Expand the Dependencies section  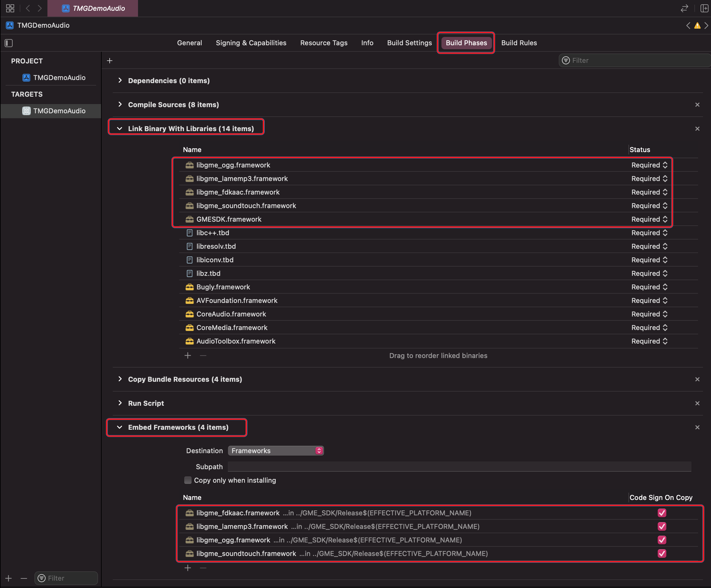point(120,81)
